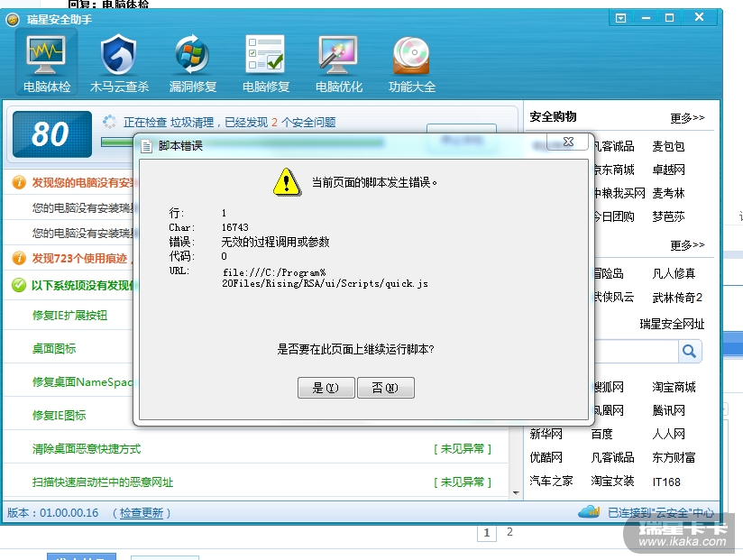Select 扫描快速启动栏中的恶意网址 row
Screen dimensions: 743x560
pos(256,482)
